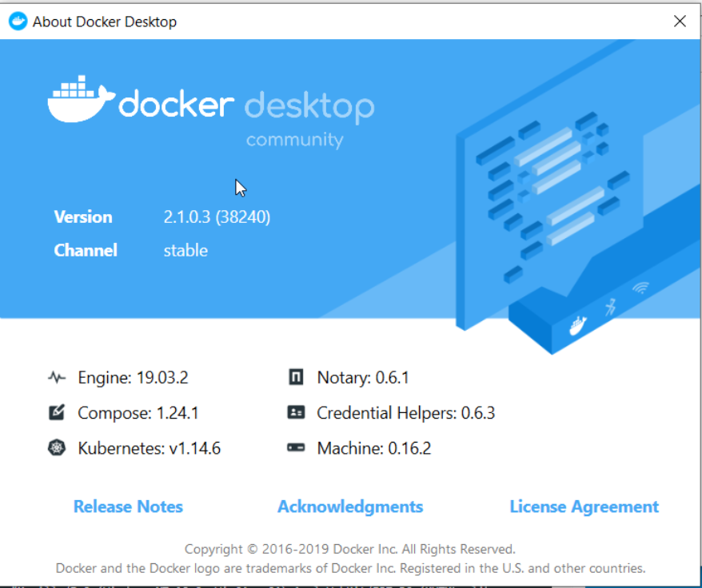The image size is (702, 588).
Task: Open the Release Notes link
Action: point(128,507)
